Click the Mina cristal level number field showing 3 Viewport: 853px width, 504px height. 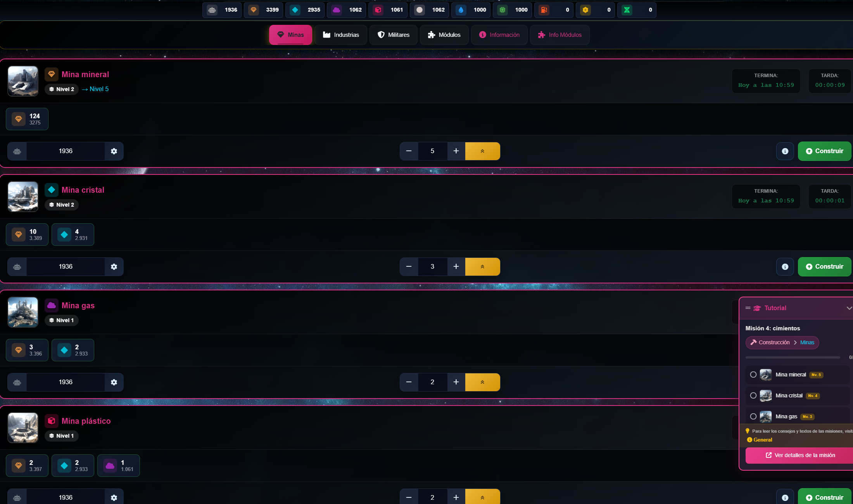433,267
